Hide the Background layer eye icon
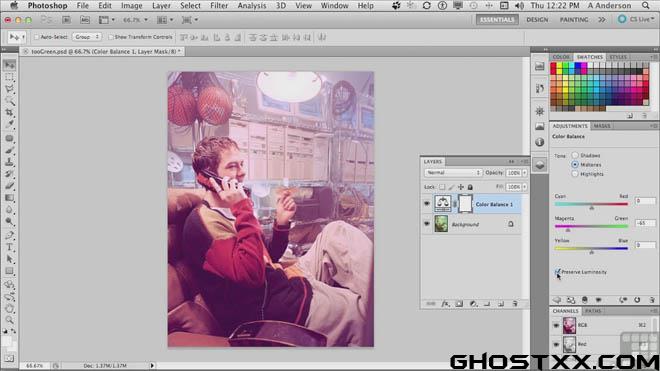 426,224
